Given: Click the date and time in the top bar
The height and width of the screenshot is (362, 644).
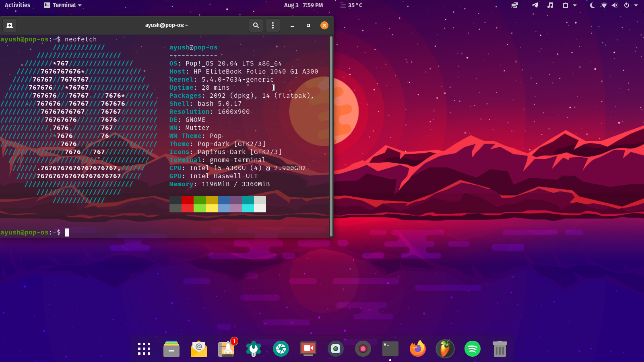Looking at the screenshot, I should click(303, 5).
